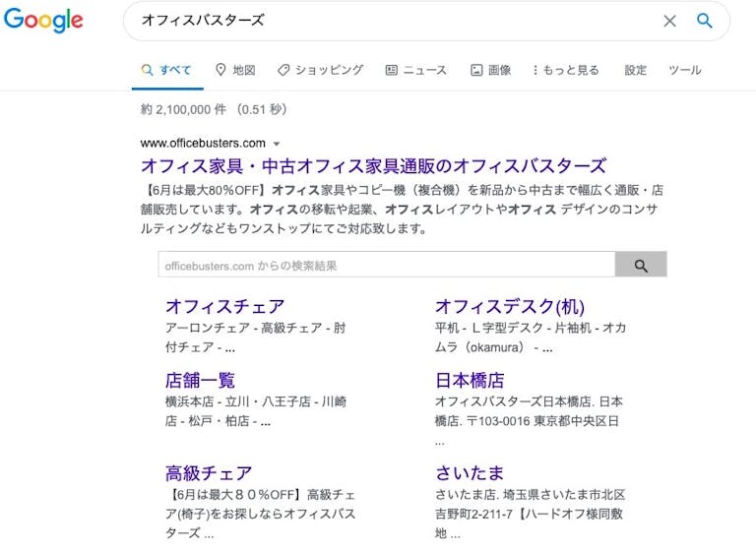756x551 pixels.
Task: Click the result count 約 2,100,000 件 text
Action: click(183, 109)
